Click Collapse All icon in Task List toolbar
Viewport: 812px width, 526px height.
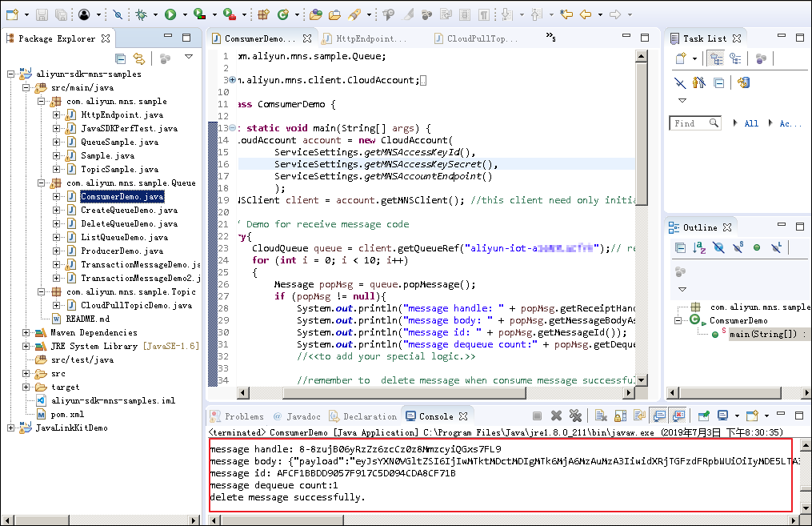coord(718,82)
